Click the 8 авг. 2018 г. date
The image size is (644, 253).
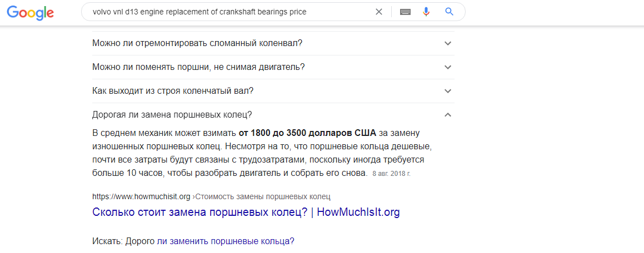tap(391, 174)
